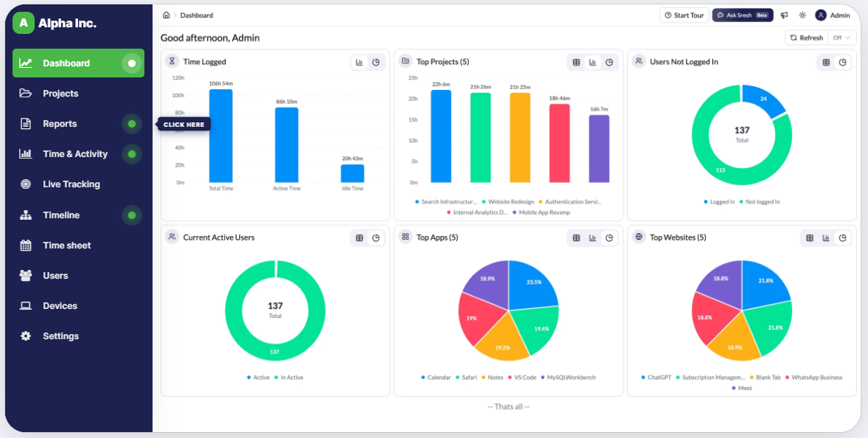This screenshot has width=868, height=438.
Task: Navigate to Users section
Action: (x=78, y=276)
